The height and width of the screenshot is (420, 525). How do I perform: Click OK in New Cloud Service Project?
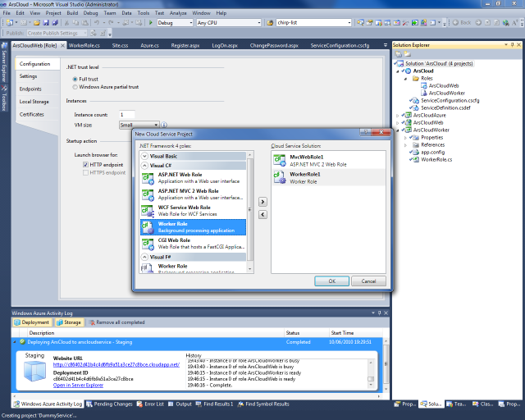tap(331, 281)
